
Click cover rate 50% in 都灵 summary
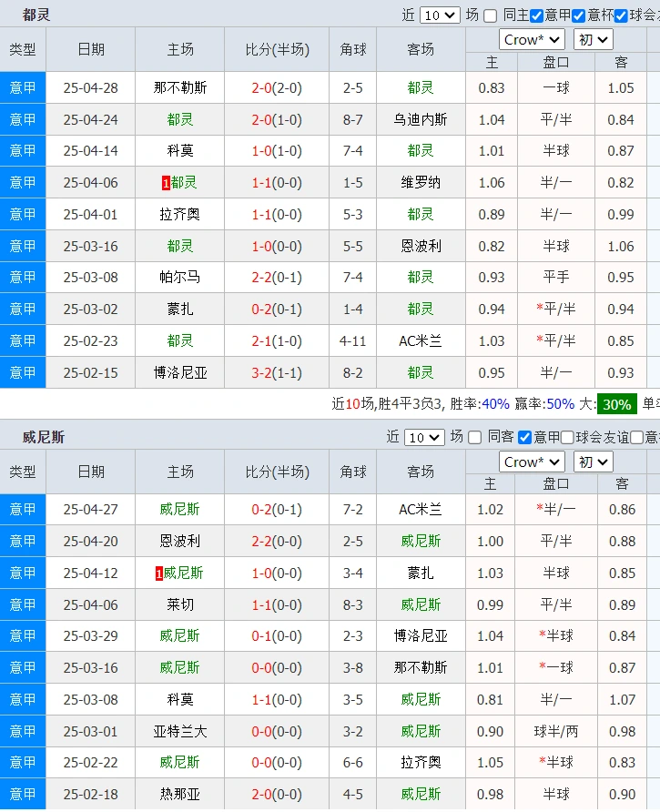560,404
